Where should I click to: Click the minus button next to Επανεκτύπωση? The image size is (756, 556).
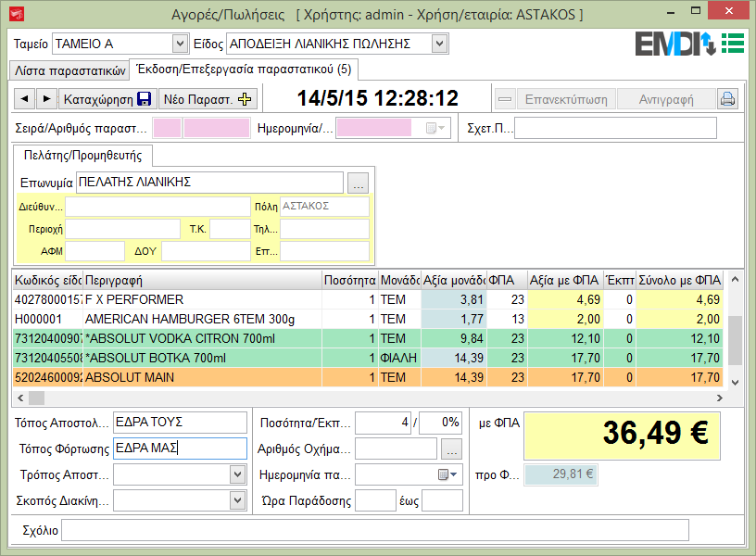click(505, 99)
